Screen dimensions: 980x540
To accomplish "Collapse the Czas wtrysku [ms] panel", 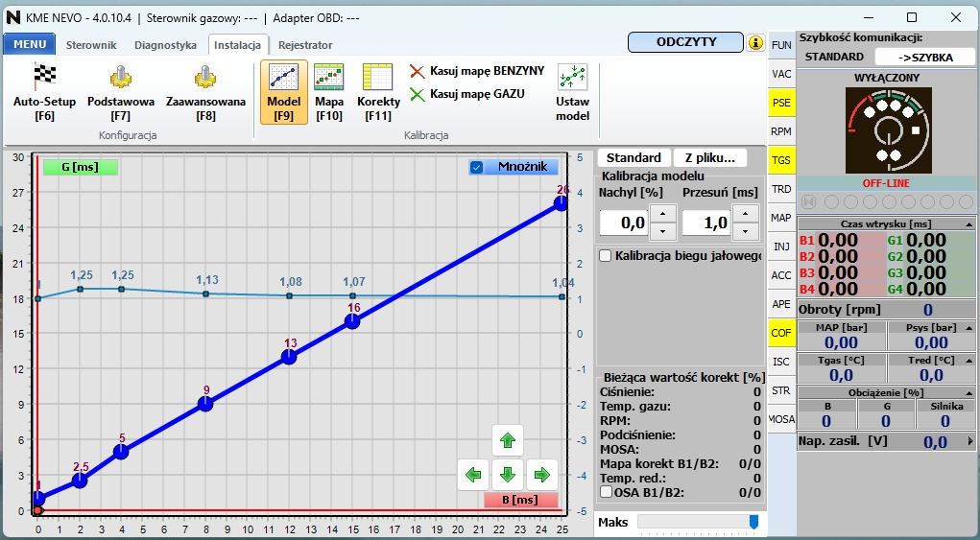I will click(969, 223).
